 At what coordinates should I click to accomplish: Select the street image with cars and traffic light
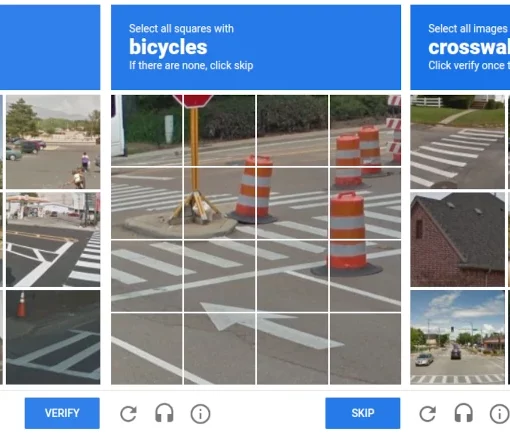(457, 337)
